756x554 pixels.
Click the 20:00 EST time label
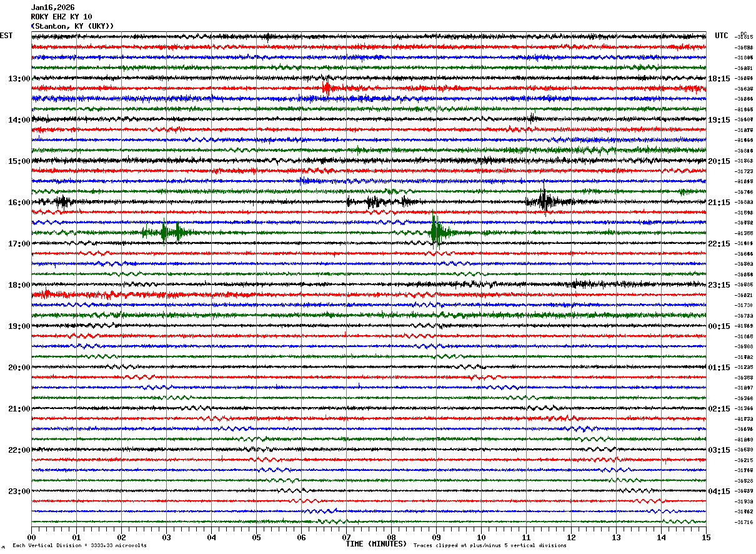click(x=19, y=367)
